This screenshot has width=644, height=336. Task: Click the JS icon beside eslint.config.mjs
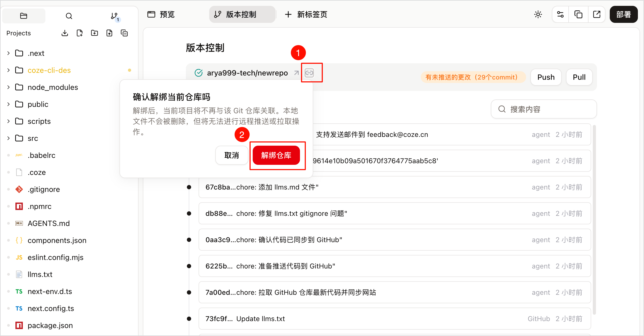pyautogui.click(x=19, y=257)
